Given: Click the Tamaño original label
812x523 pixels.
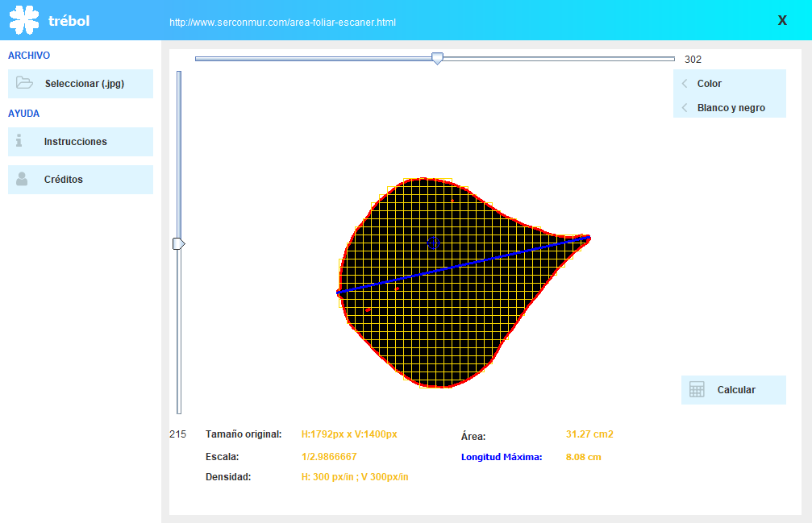Looking at the screenshot, I should pos(244,434).
